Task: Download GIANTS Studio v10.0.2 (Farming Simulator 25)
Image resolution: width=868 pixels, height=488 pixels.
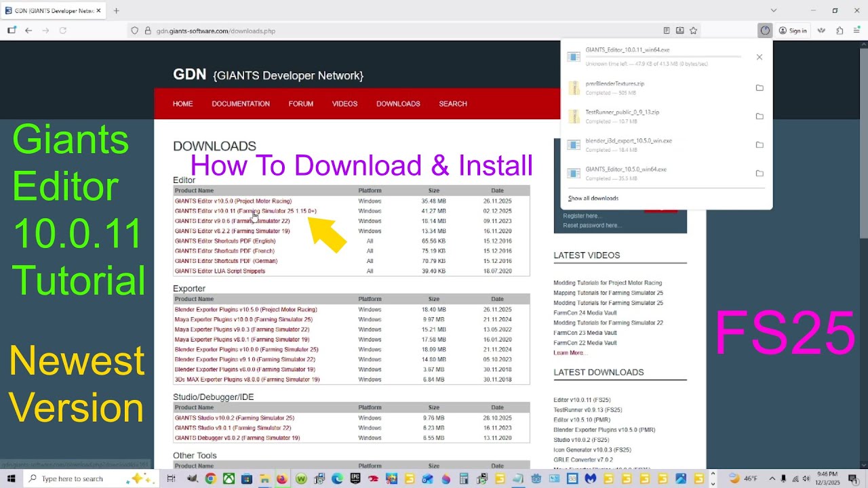Action: click(x=234, y=418)
